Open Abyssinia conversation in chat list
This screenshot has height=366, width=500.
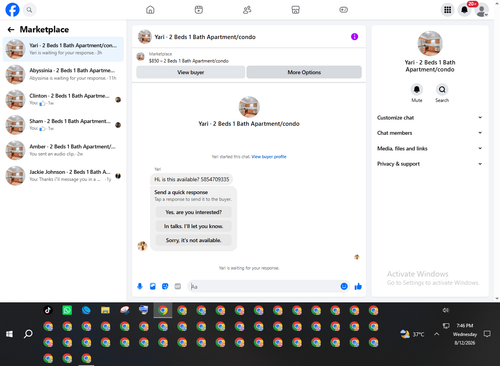tap(63, 74)
